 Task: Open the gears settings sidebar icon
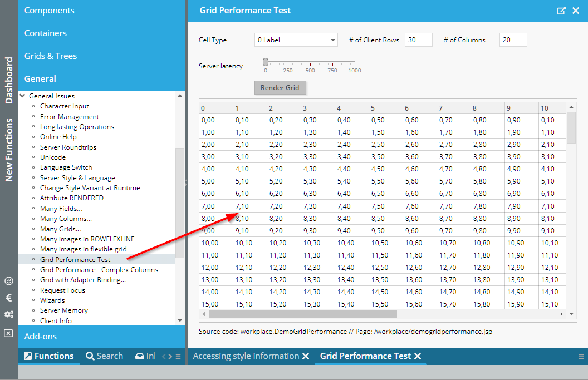pos(8,314)
